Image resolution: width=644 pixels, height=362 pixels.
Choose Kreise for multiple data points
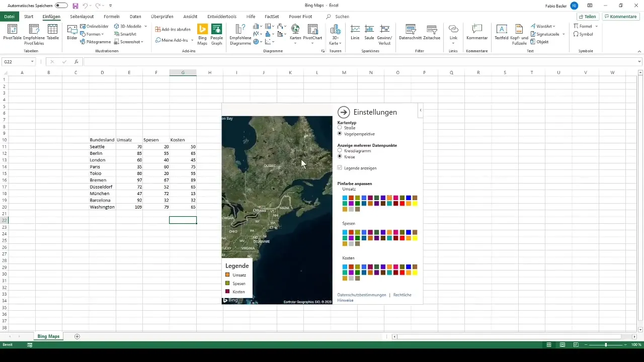click(x=340, y=157)
